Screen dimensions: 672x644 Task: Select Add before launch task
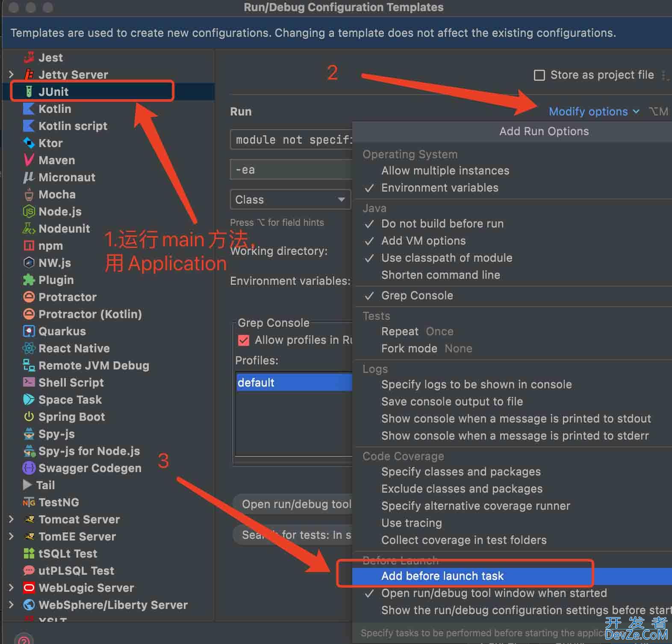[512, 576]
